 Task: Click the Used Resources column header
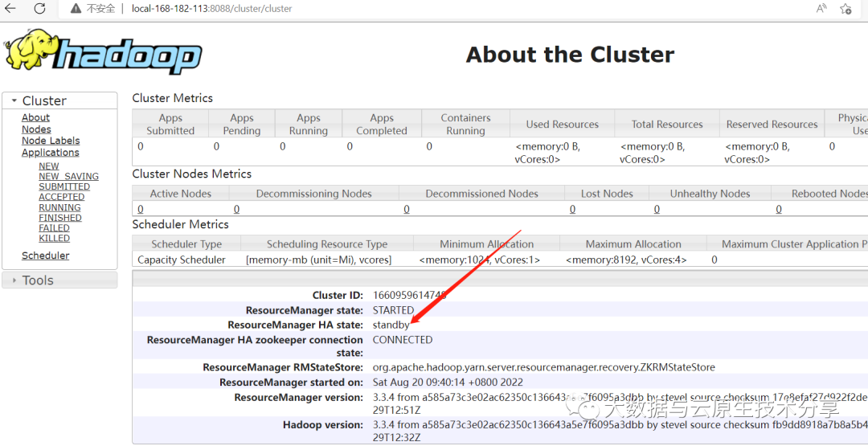coord(562,124)
